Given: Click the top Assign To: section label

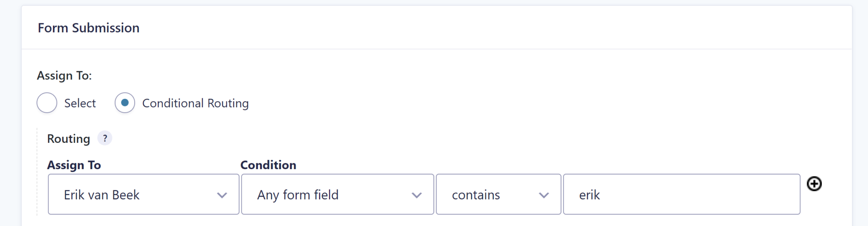Looking at the screenshot, I should [x=64, y=75].
